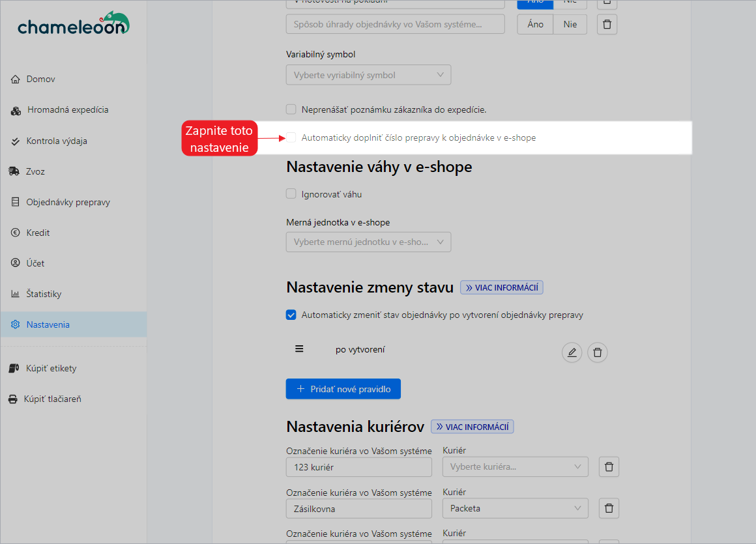Click the Pridať nové pravidlo button
The height and width of the screenshot is (544, 756).
[343, 389]
